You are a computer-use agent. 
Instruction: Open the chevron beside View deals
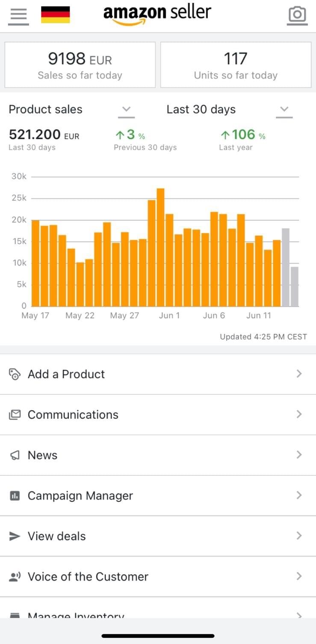click(299, 536)
